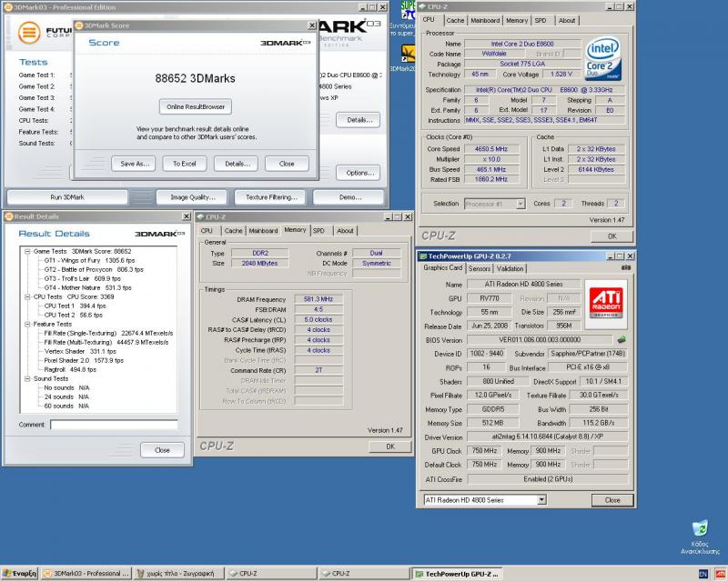This screenshot has height=582, width=728.
Task: Click the Windows Start button
Action: (x=19, y=574)
